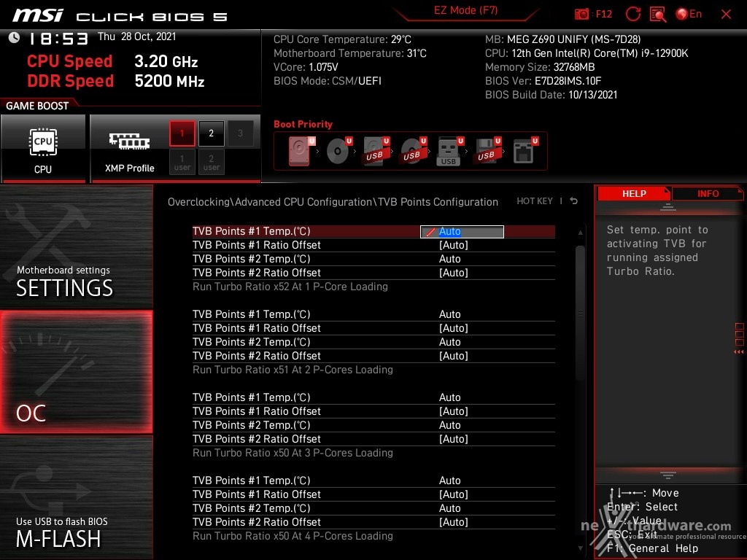Select the USB optical drive boot icon

413,151
